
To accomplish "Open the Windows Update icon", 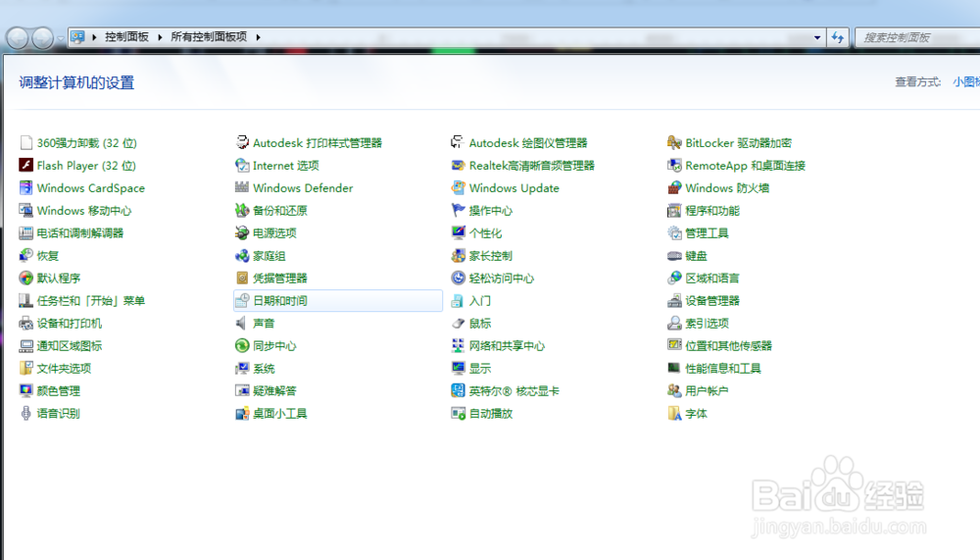I will coord(458,187).
